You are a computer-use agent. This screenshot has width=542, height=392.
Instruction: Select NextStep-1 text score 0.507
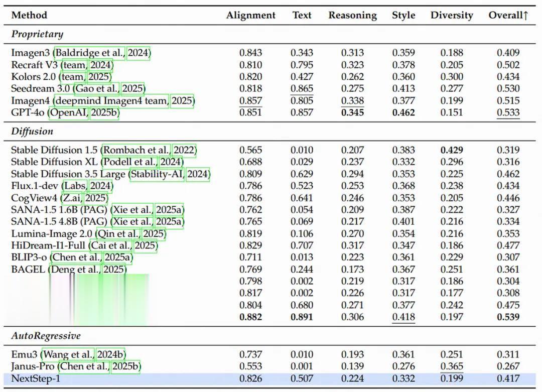(x=302, y=379)
